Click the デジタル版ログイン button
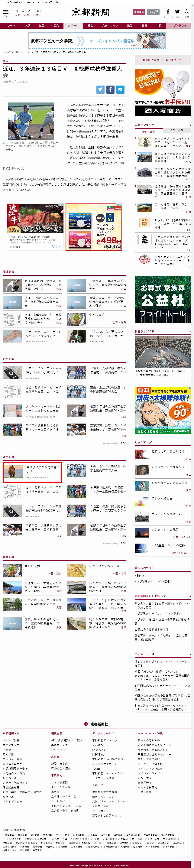 tap(153, 12)
